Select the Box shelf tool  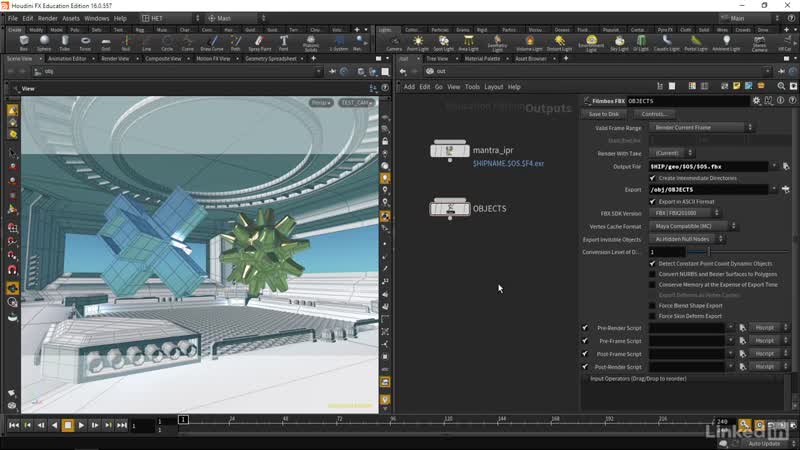click(x=24, y=43)
